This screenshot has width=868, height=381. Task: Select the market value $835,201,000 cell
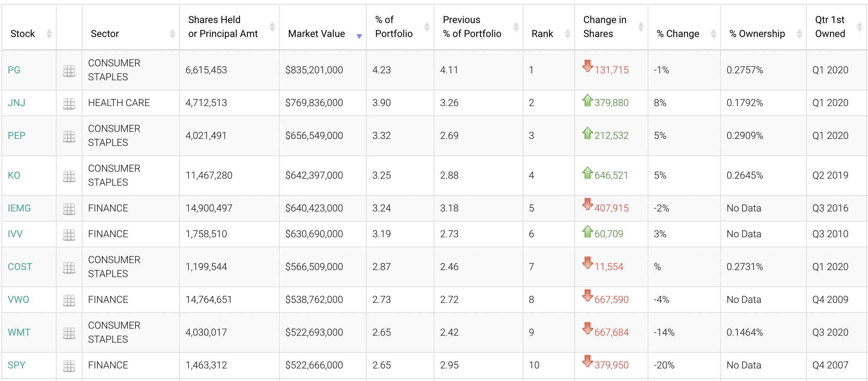[323, 70]
